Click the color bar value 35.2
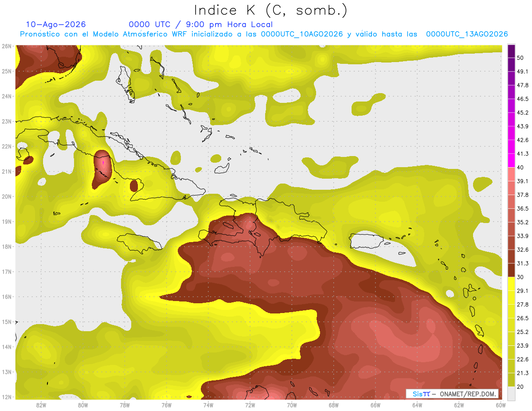This screenshot has height=411, width=532. pos(522,222)
